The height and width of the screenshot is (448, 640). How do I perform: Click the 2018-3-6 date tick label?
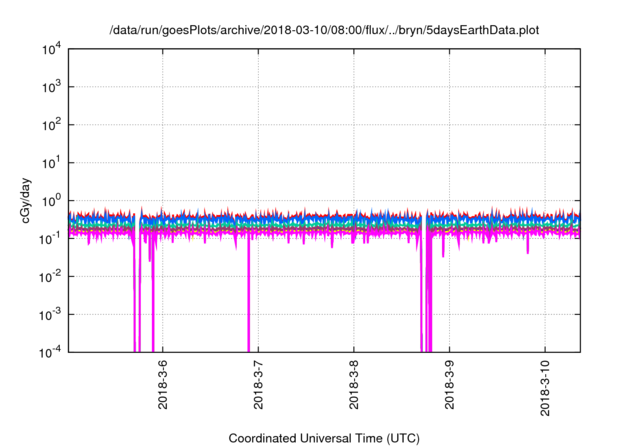pos(162,385)
